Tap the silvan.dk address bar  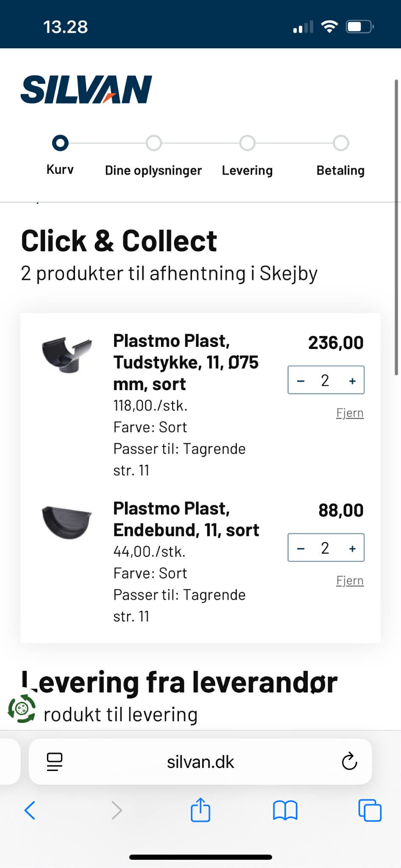[200, 762]
